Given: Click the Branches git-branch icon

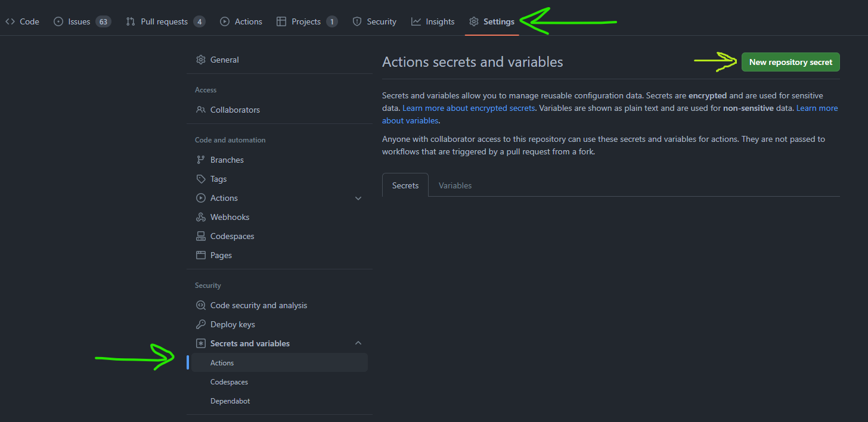Looking at the screenshot, I should pos(201,160).
